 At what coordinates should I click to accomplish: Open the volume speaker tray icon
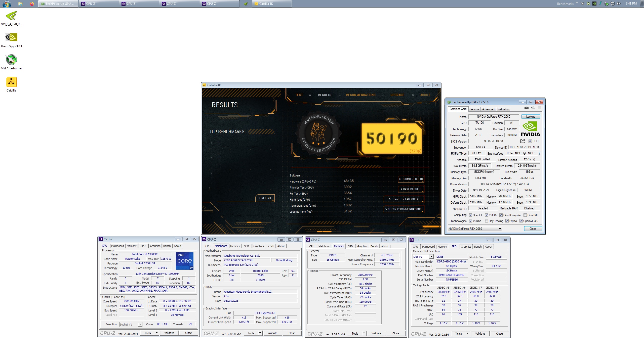tap(619, 4)
